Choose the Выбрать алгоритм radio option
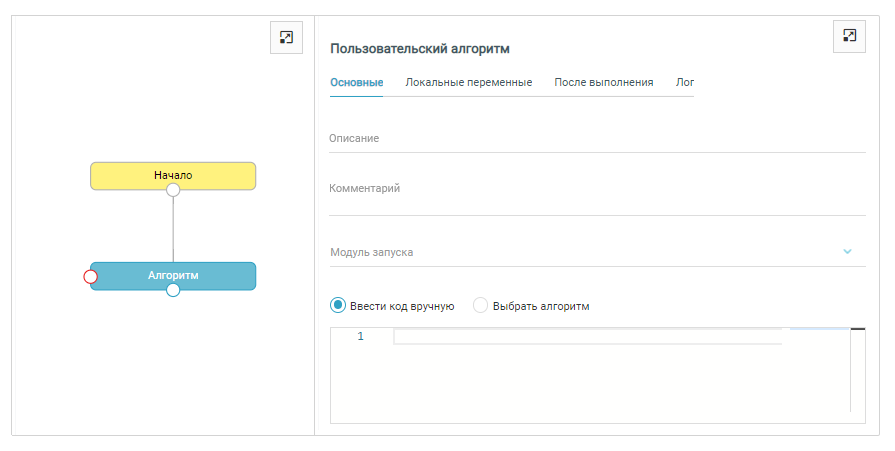895x451 pixels. point(481,306)
